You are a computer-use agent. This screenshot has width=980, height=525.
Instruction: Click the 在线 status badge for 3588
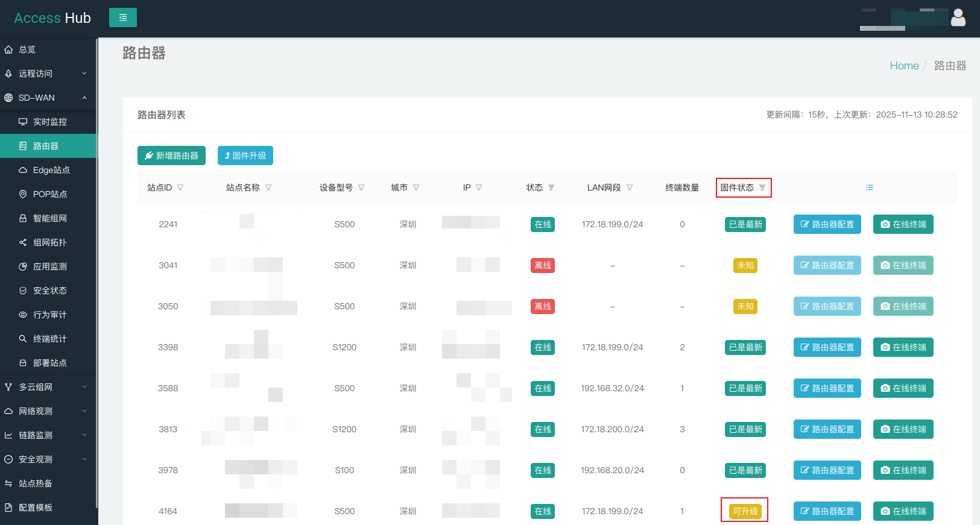[543, 388]
